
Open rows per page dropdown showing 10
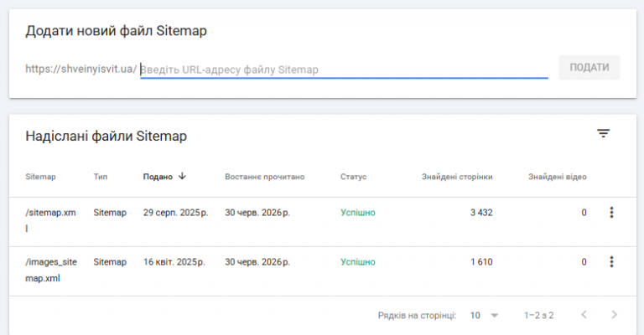[484, 315]
